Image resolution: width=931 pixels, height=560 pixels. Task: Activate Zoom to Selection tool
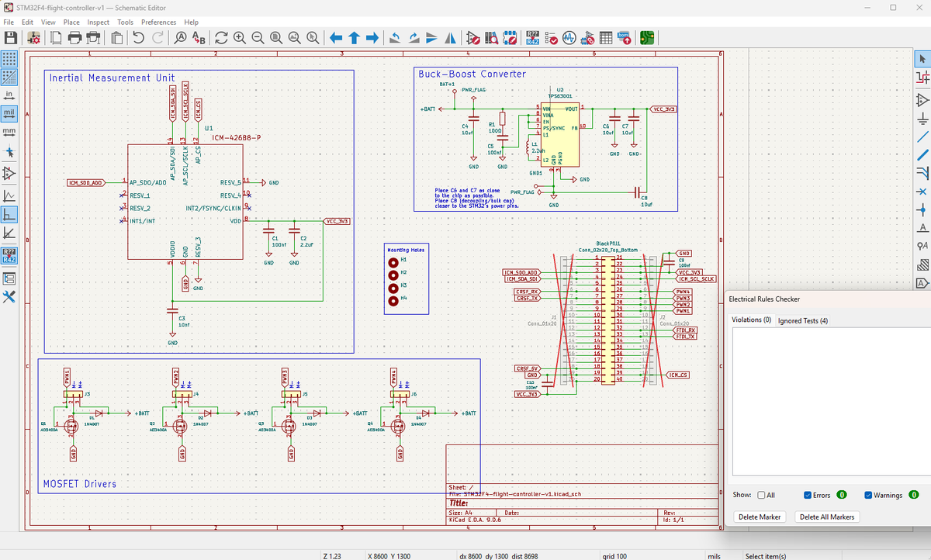[x=313, y=37]
